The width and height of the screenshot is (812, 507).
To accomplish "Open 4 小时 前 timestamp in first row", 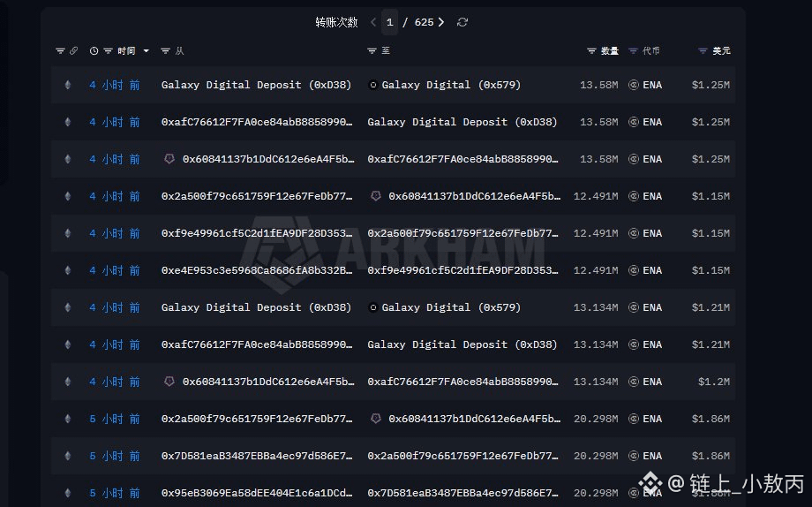I will click(115, 85).
